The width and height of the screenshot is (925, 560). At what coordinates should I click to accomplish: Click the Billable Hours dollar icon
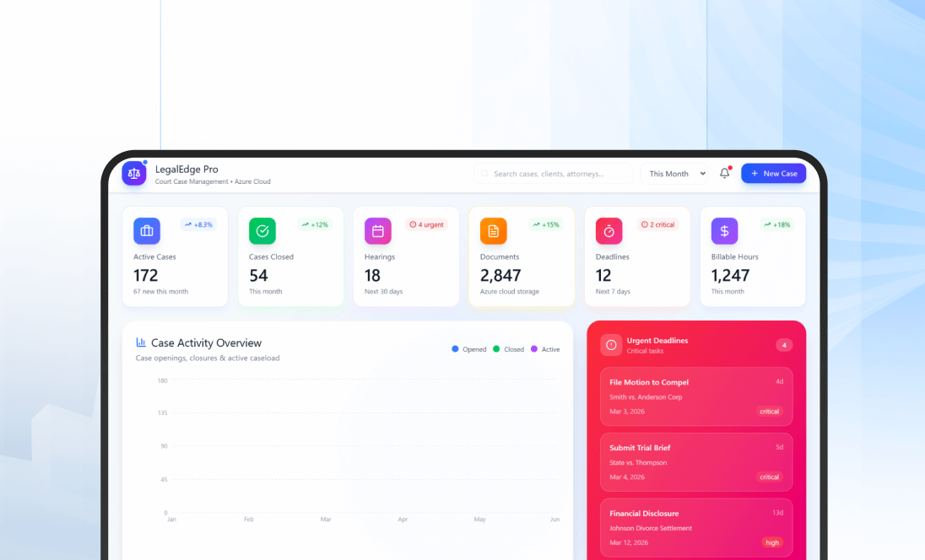pyautogui.click(x=724, y=230)
